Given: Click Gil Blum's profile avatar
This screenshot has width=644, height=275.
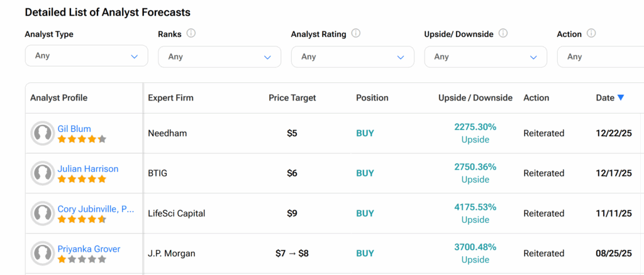Looking at the screenshot, I should (43, 133).
